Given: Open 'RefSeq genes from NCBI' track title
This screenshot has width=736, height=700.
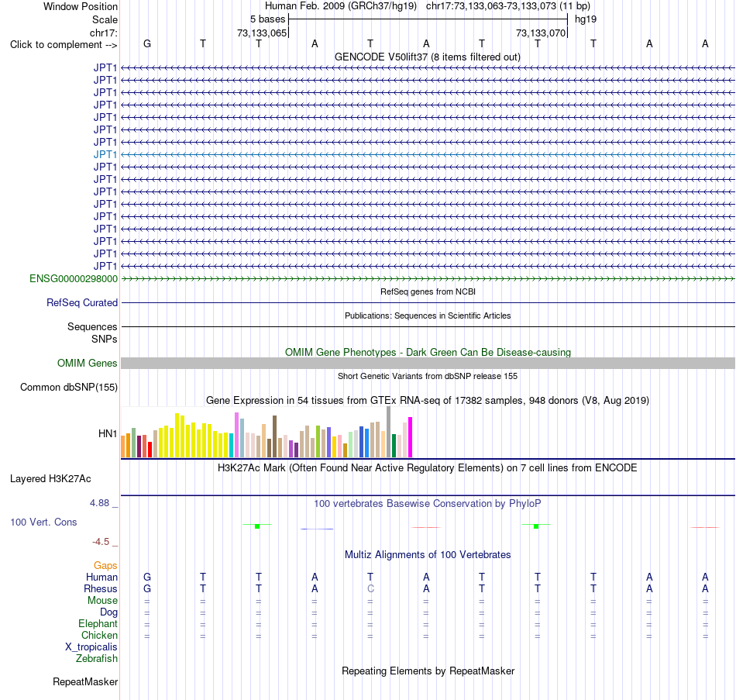Looking at the screenshot, I should 428,291.
